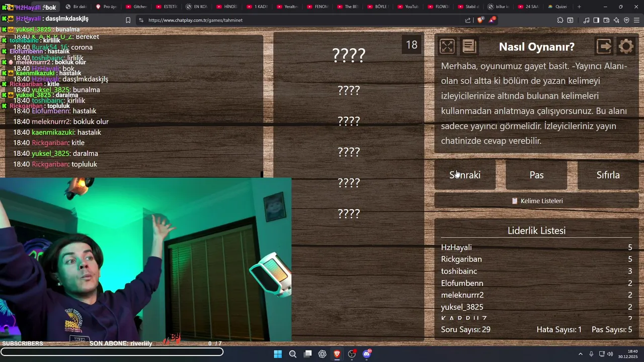Toggle the browser sidebar panel icon
Screen dimensions: 644x362
click(x=596, y=20)
